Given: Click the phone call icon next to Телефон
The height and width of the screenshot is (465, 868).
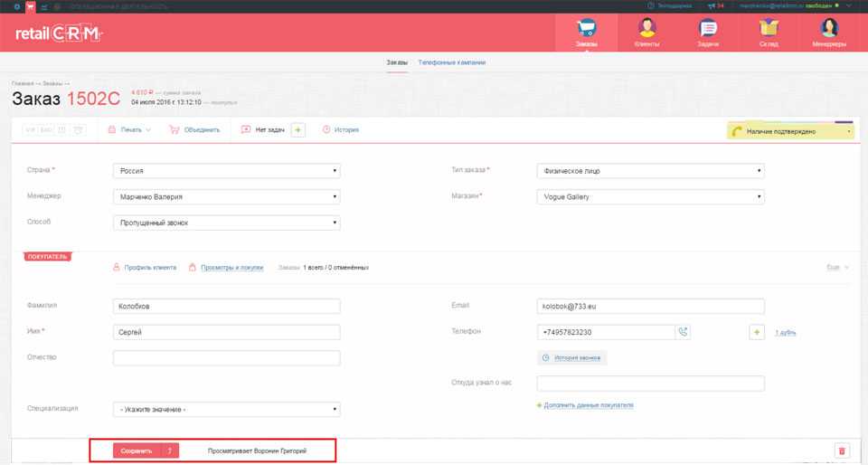Looking at the screenshot, I should (x=684, y=332).
